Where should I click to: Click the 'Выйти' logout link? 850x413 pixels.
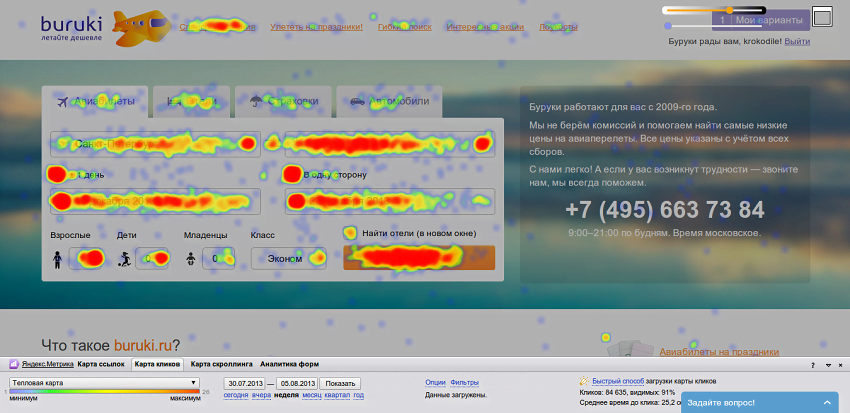pos(797,41)
